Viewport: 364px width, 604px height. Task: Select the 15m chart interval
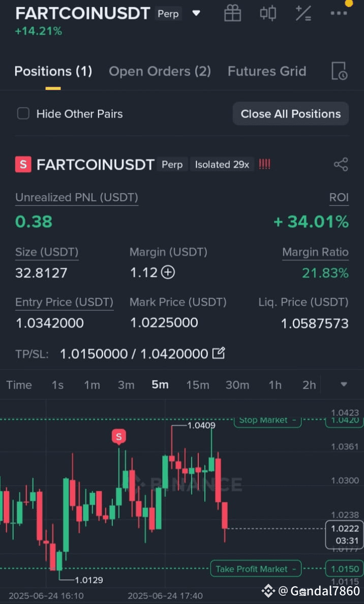(x=198, y=385)
